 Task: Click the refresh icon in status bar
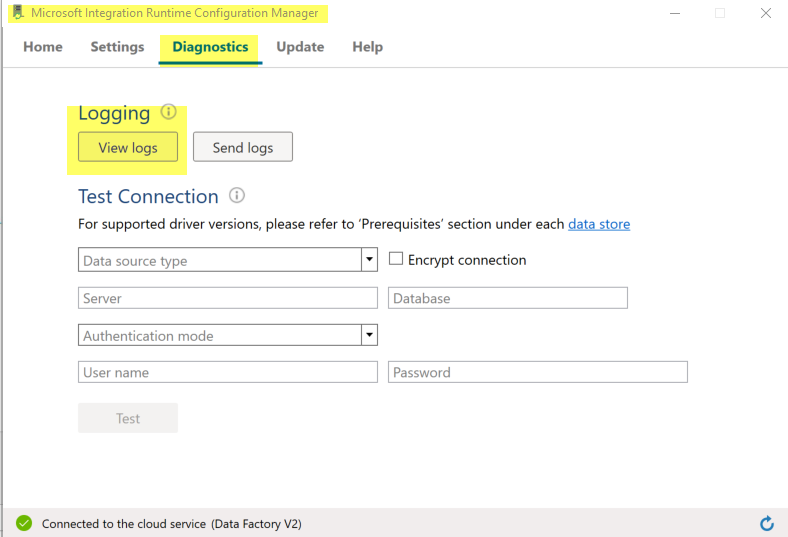click(x=766, y=523)
